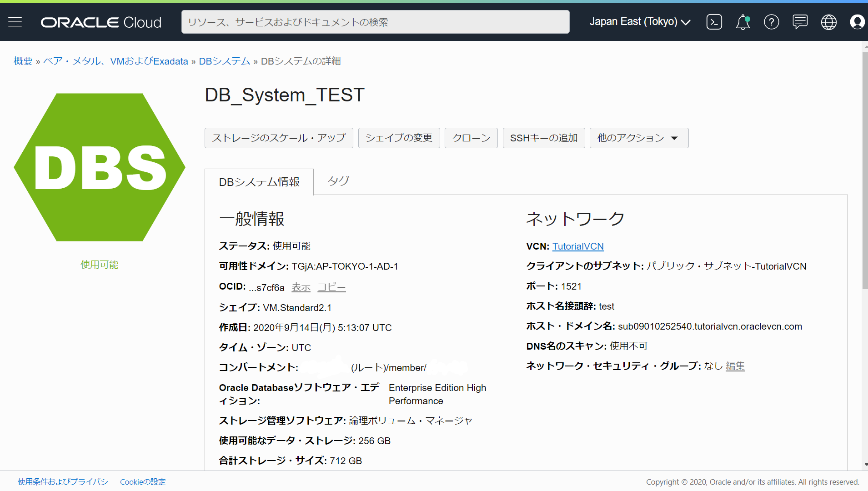The width and height of the screenshot is (868, 491).
Task: Open the language selector globe
Action: point(828,21)
